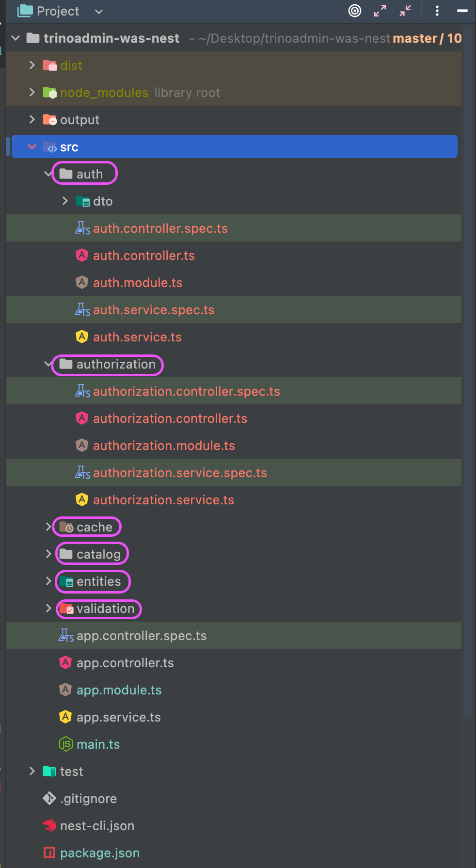
Task: Collapse the authorization folder
Action: click(x=48, y=364)
